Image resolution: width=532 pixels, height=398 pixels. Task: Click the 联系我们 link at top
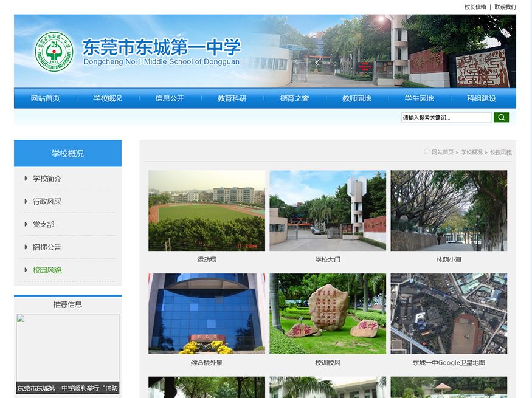[505, 7]
